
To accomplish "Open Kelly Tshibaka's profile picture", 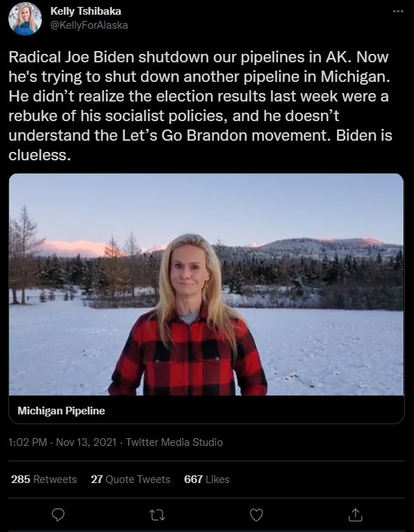I will 25,19.
